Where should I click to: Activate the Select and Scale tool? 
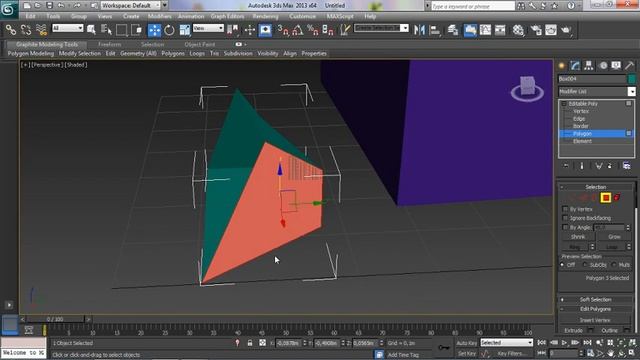(x=184, y=30)
